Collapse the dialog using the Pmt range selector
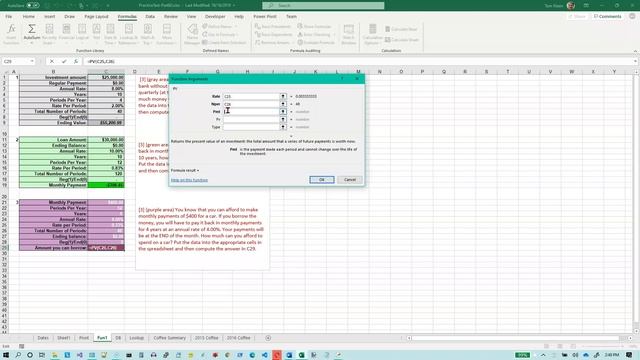The width and height of the screenshot is (640, 360). point(282,111)
